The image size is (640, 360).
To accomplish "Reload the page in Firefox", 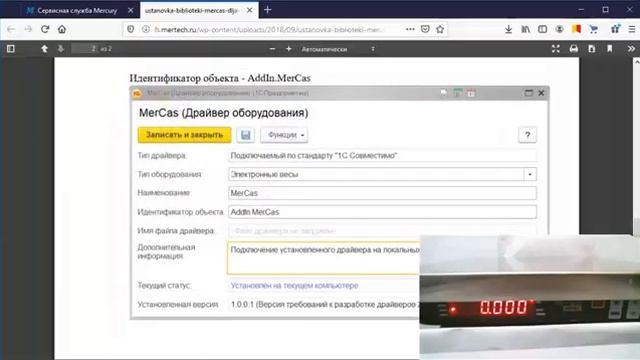I will (x=45, y=29).
